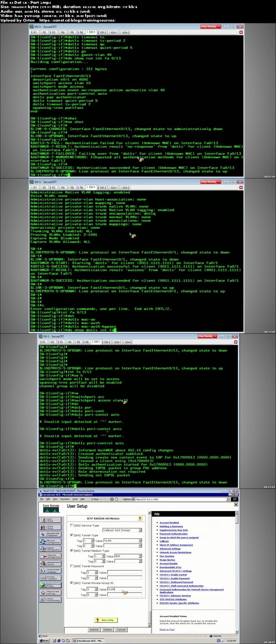Click the Back to Help button
The image size is (276, 644).
[x=106, y=620]
